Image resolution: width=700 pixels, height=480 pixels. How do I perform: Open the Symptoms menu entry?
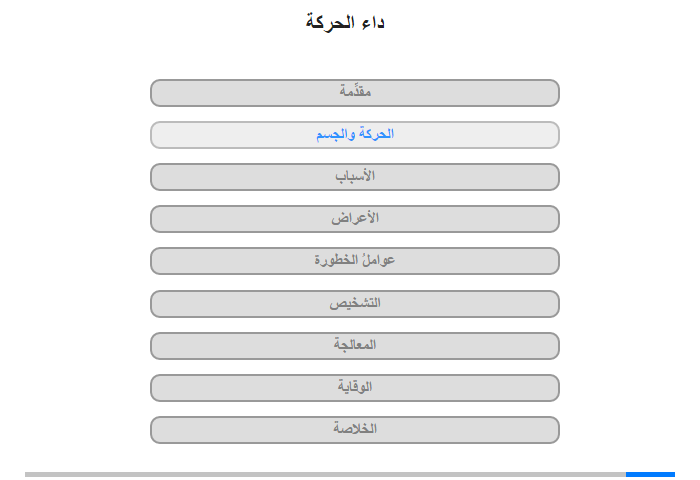click(x=355, y=219)
